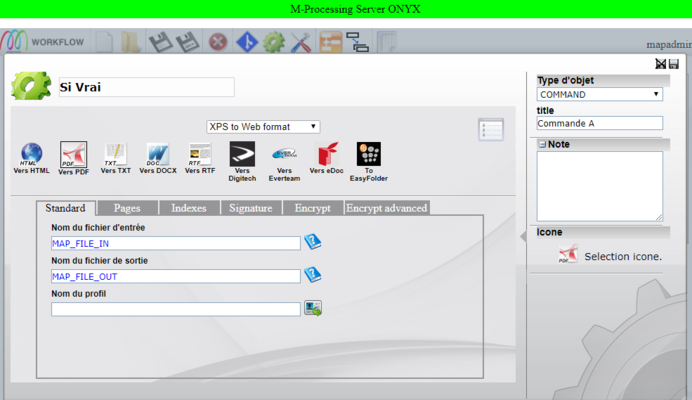Switch to the Standard tab
The image size is (692, 400).
coord(65,208)
